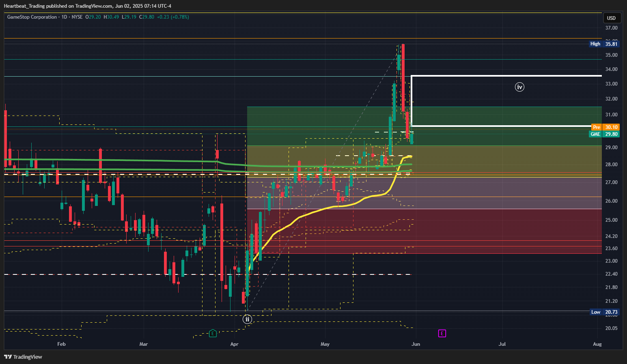Click the Heartbeat_Trading publisher name

point(24,6)
